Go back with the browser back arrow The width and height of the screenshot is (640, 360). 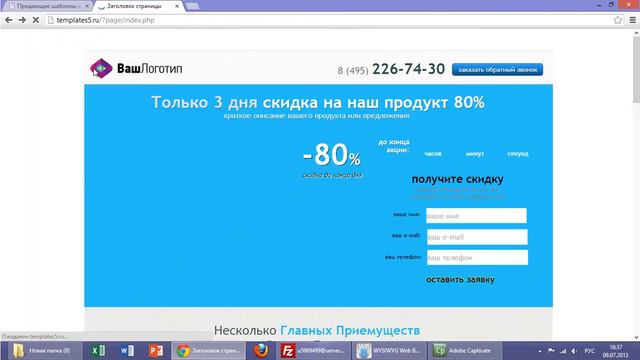pos(9,20)
